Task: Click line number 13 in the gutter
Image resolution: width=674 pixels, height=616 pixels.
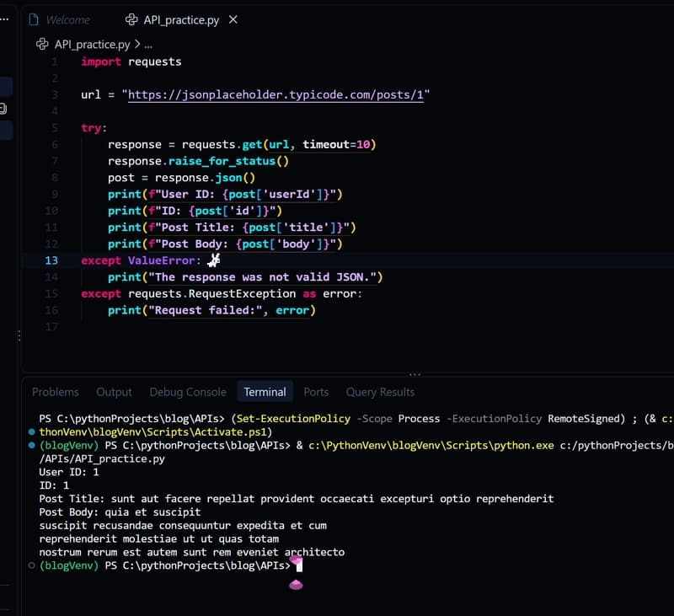Action: click(51, 260)
